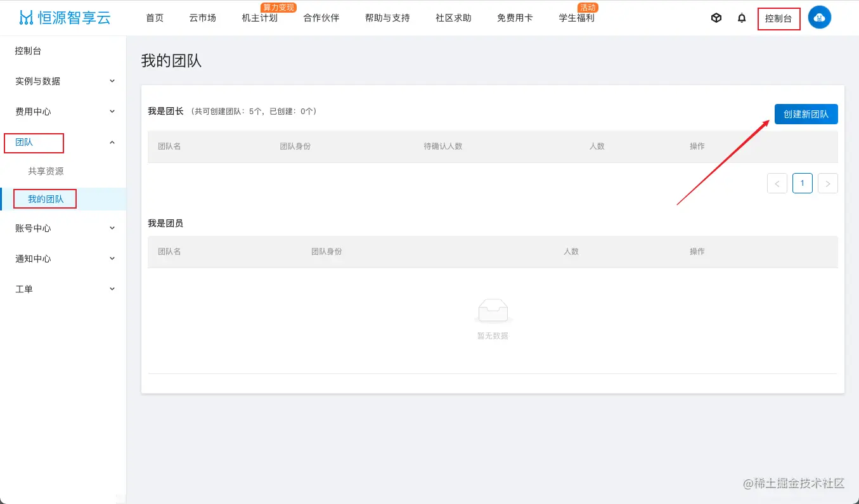The height and width of the screenshot is (504, 859).
Task: Go to next page arrow in pagination
Action: click(828, 183)
